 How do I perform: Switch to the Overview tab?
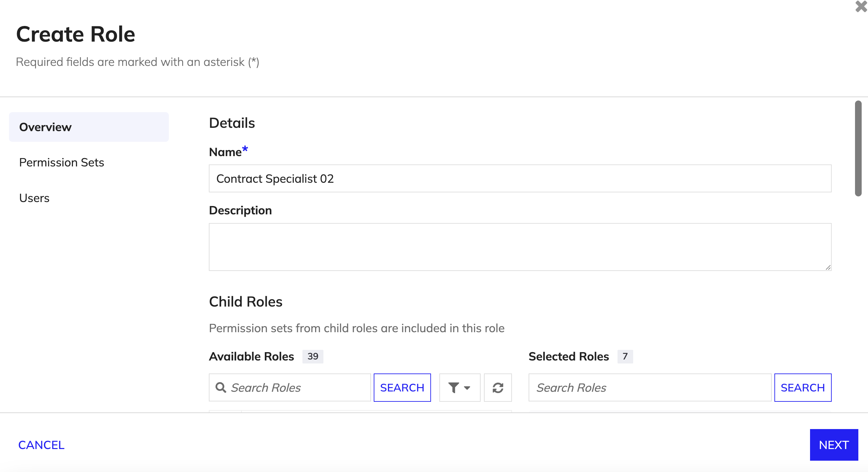[x=89, y=127]
